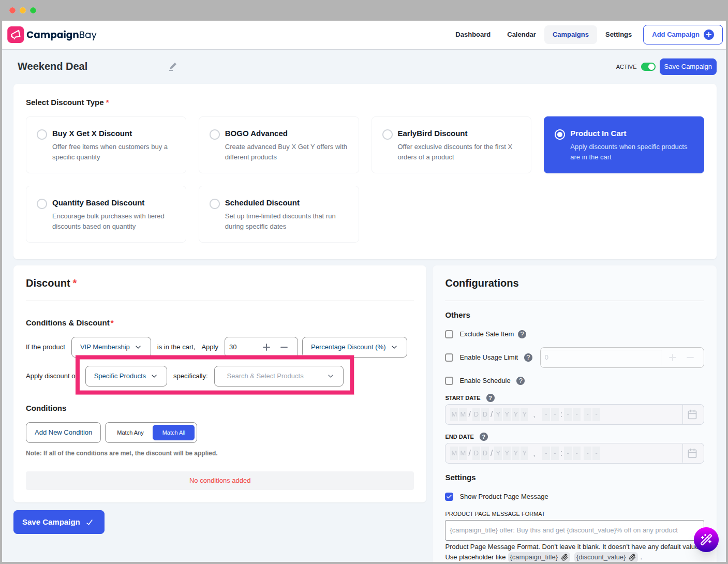Click help icon beside Enable Usage Limit
The image size is (728, 564).
(528, 358)
